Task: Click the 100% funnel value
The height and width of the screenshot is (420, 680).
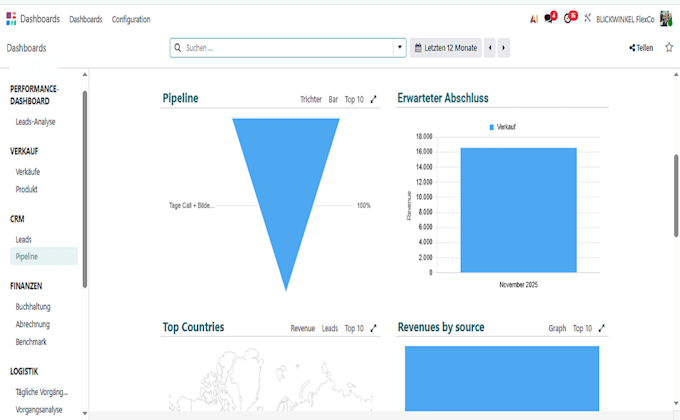Action: [364, 206]
